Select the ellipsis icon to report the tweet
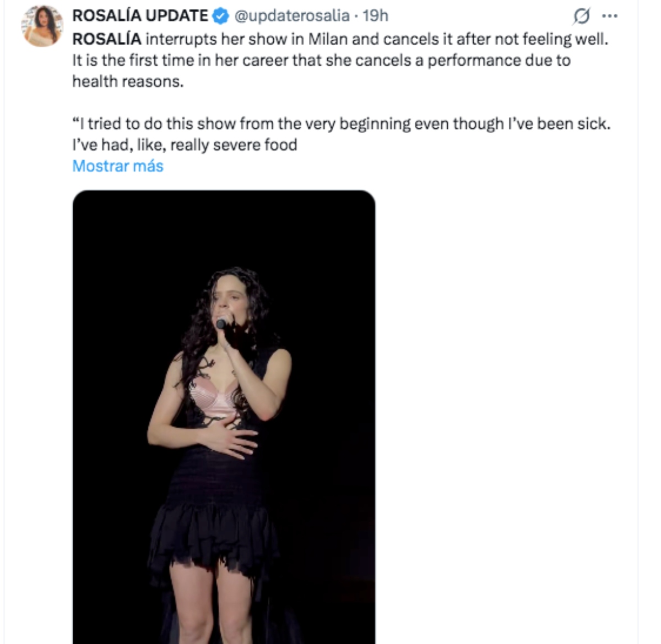This screenshot has height=644, width=661. pos(610,16)
